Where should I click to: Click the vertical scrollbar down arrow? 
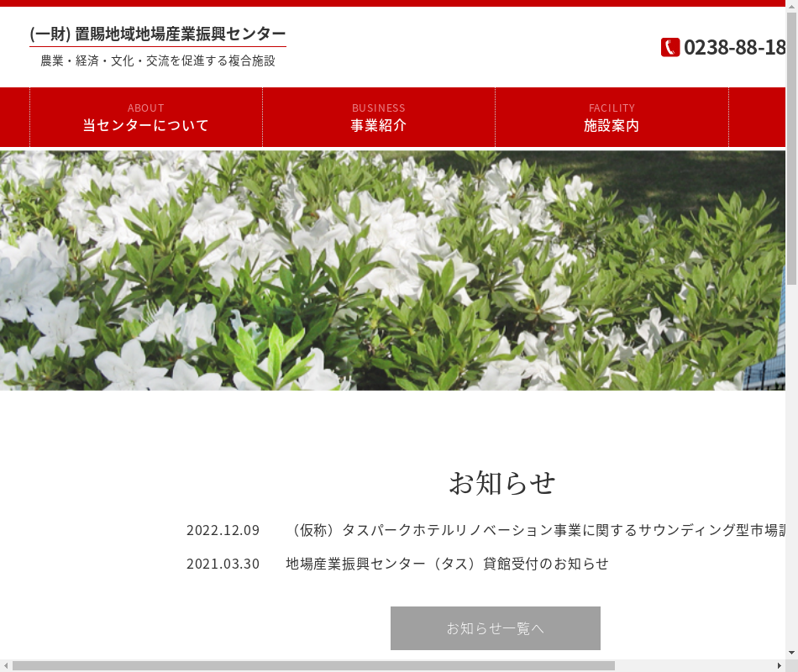click(x=791, y=653)
